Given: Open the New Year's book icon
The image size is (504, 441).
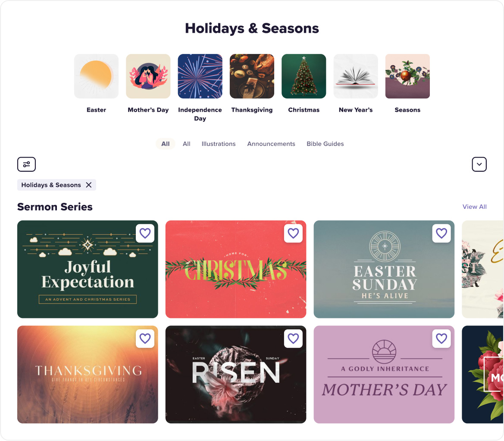Looking at the screenshot, I should [x=356, y=76].
